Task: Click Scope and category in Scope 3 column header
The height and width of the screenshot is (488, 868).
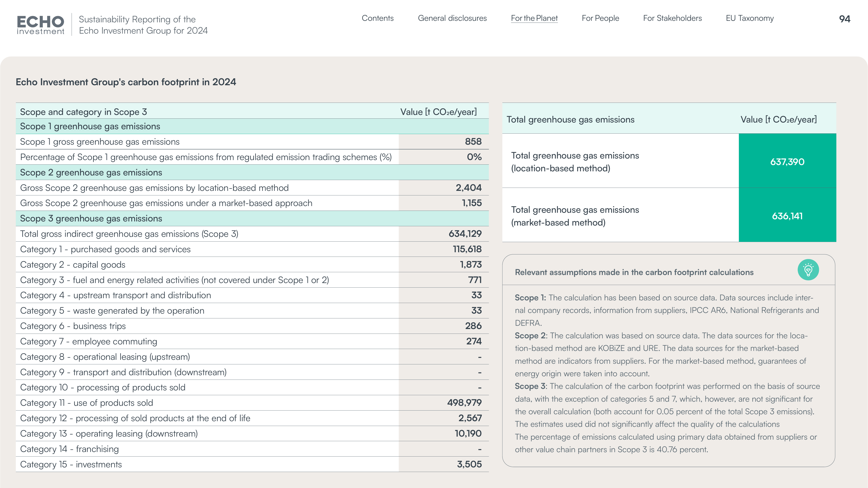Action: coord(83,112)
